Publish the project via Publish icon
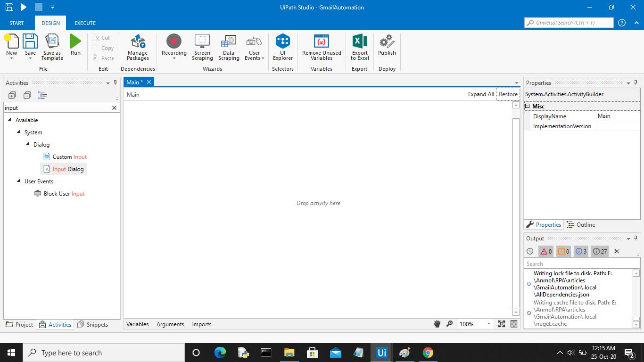The image size is (644, 362). pyautogui.click(x=387, y=47)
